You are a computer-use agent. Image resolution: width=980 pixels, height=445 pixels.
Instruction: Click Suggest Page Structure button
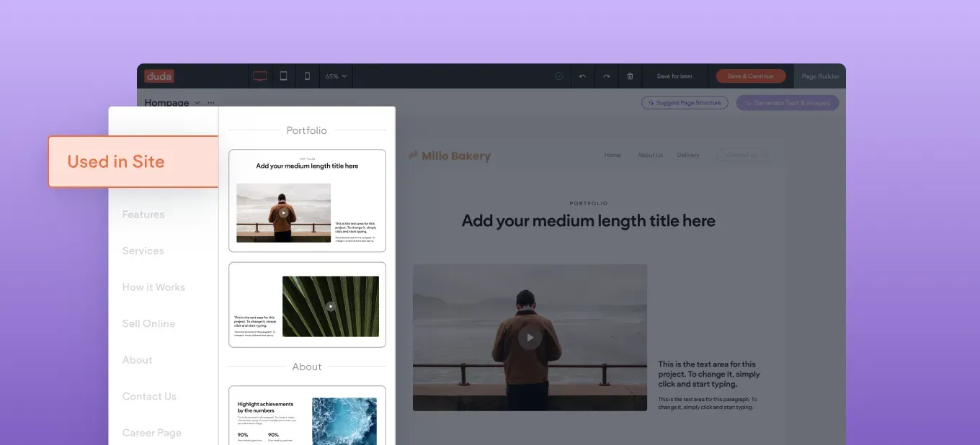coord(685,103)
